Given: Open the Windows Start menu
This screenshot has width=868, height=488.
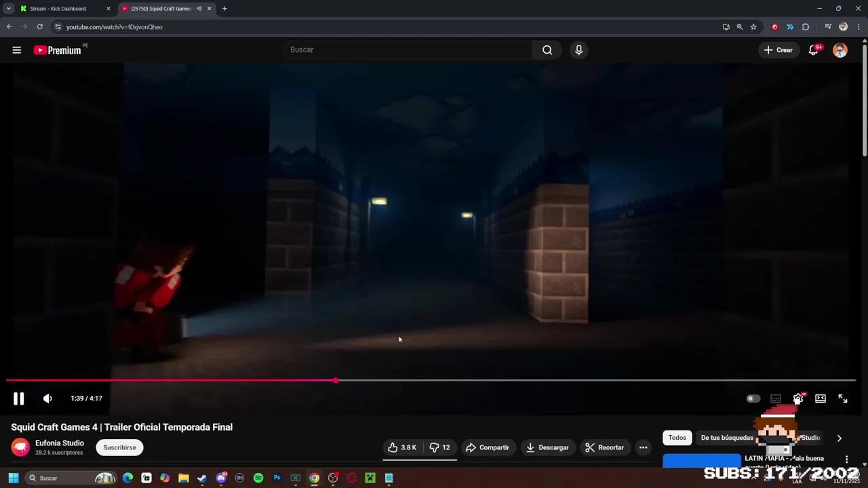Looking at the screenshot, I should tap(13, 479).
